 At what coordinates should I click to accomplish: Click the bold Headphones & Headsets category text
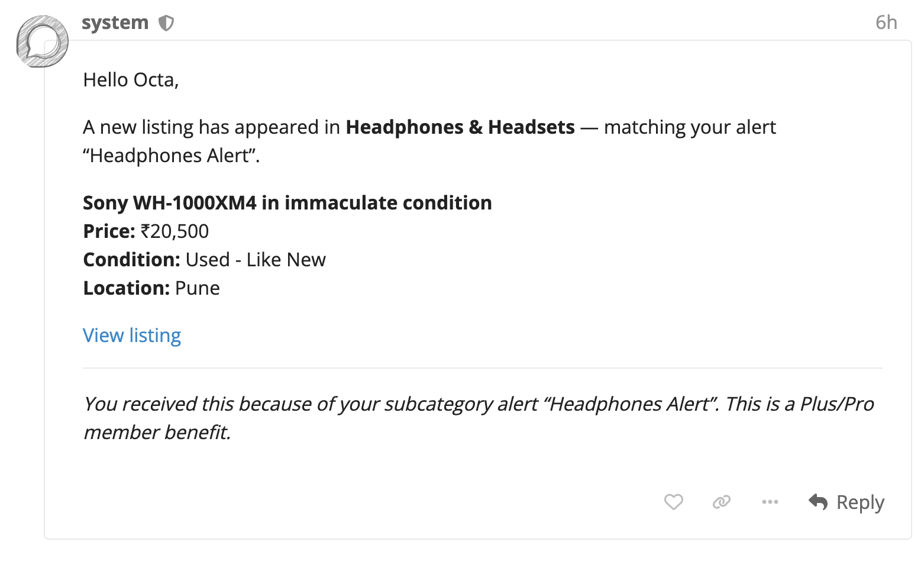coord(460,127)
